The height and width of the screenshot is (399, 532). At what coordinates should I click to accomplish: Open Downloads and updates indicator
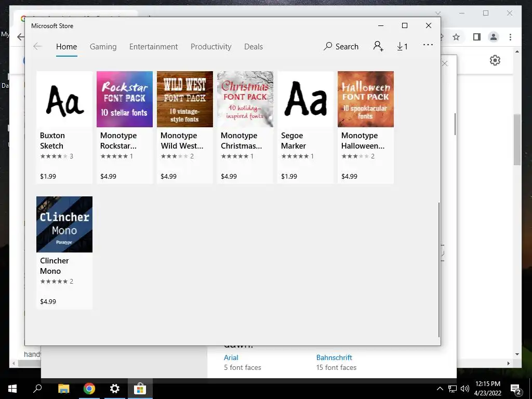point(402,46)
